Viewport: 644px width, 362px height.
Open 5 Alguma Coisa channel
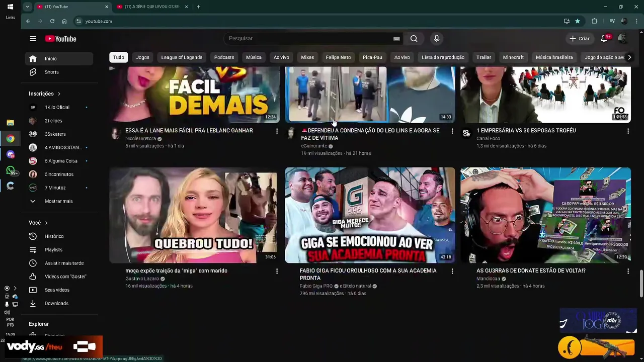pyautogui.click(x=59, y=161)
